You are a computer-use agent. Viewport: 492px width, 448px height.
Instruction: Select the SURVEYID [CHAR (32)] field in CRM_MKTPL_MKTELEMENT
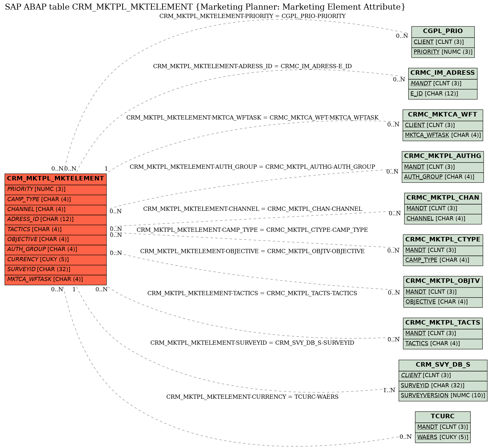point(56,270)
